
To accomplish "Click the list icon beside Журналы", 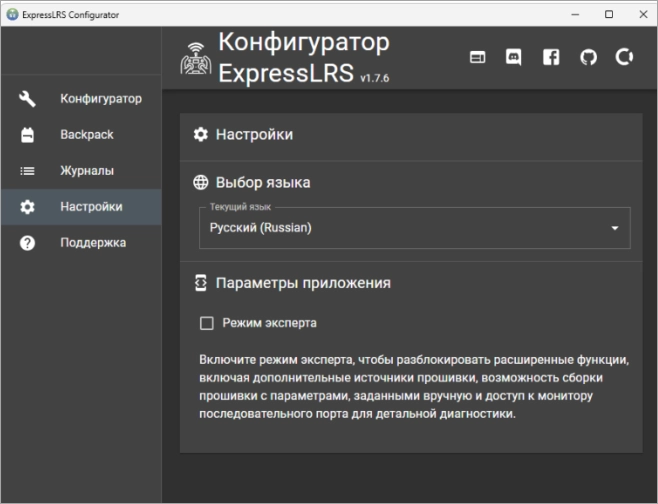I will 27,171.
